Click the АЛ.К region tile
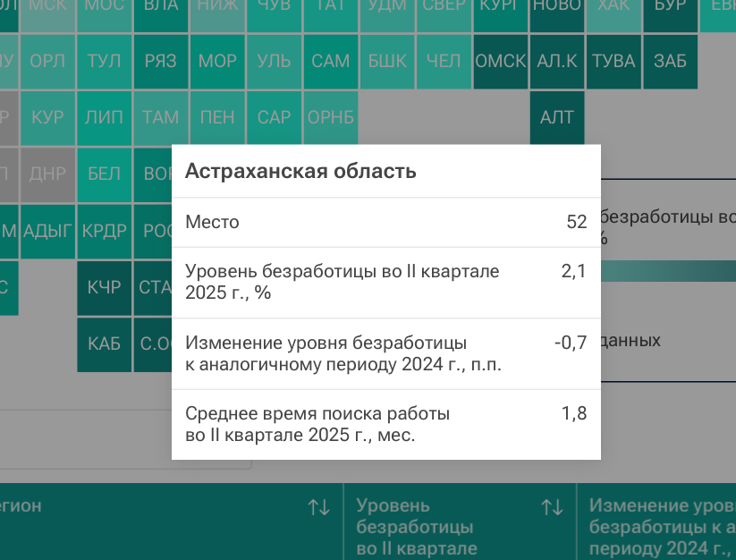This screenshot has height=560, width=736. click(557, 62)
